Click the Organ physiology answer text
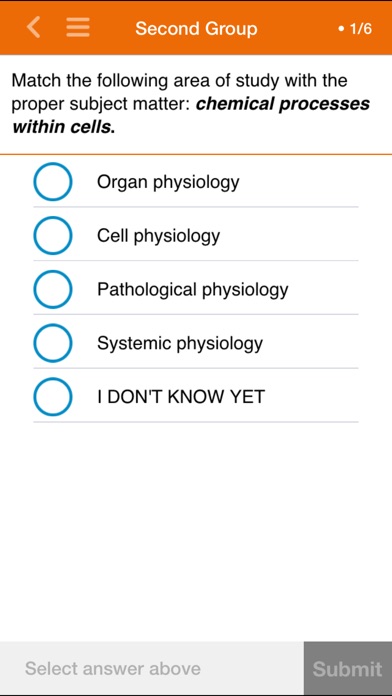 point(168,182)
